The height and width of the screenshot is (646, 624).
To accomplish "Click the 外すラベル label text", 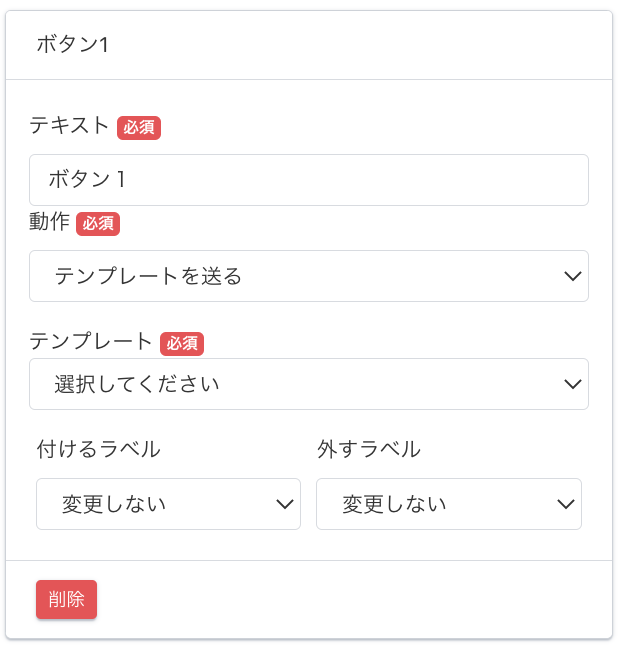I will point(368,449).
